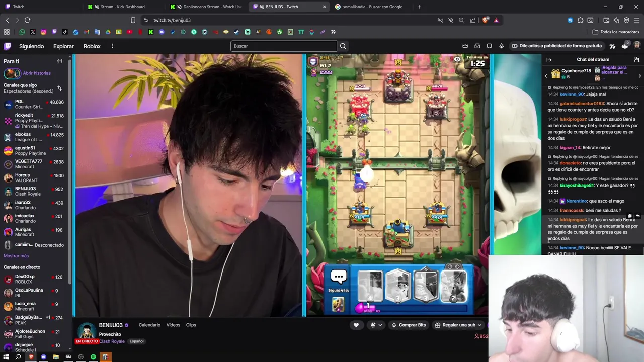Open the Steam bookmark
Viewport: 644px width, 362px height.
236,32
